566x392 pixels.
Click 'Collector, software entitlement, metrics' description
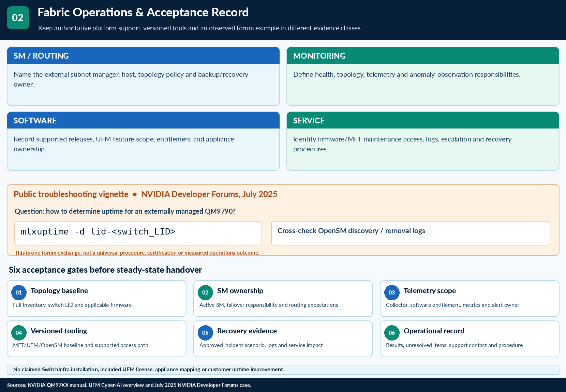coord(452,305)
